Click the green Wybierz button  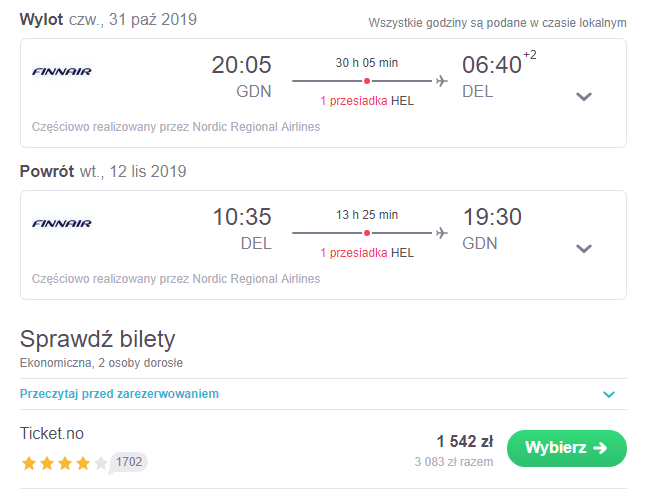click(567, 448)
